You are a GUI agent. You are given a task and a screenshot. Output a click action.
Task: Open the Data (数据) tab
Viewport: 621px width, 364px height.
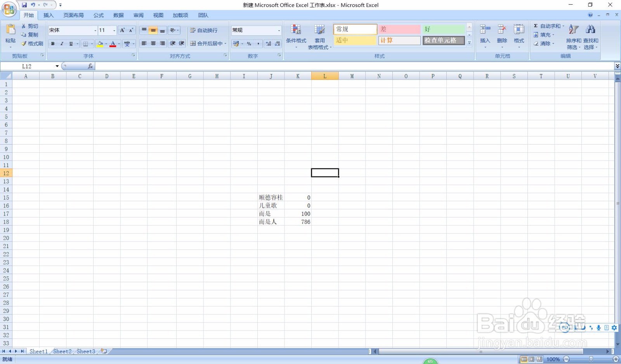[118, 15]
